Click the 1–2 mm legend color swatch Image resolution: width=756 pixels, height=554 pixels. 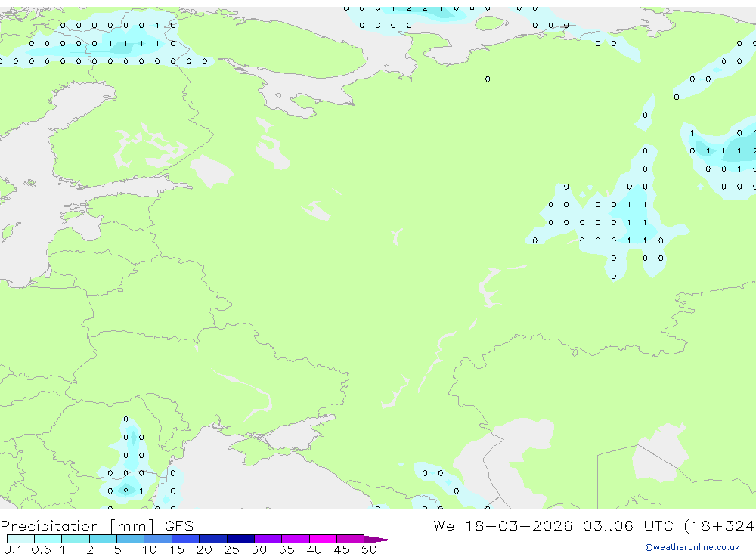click(76, 539)
